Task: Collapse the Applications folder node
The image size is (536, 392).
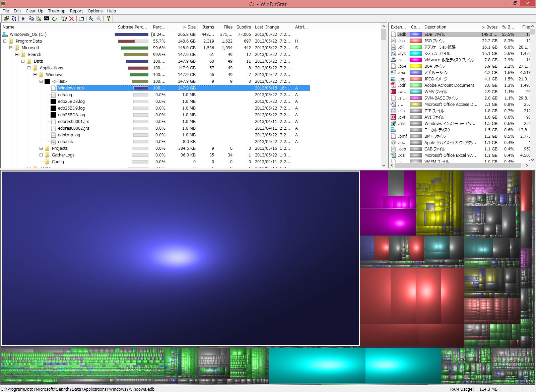Action: point(29,68)
